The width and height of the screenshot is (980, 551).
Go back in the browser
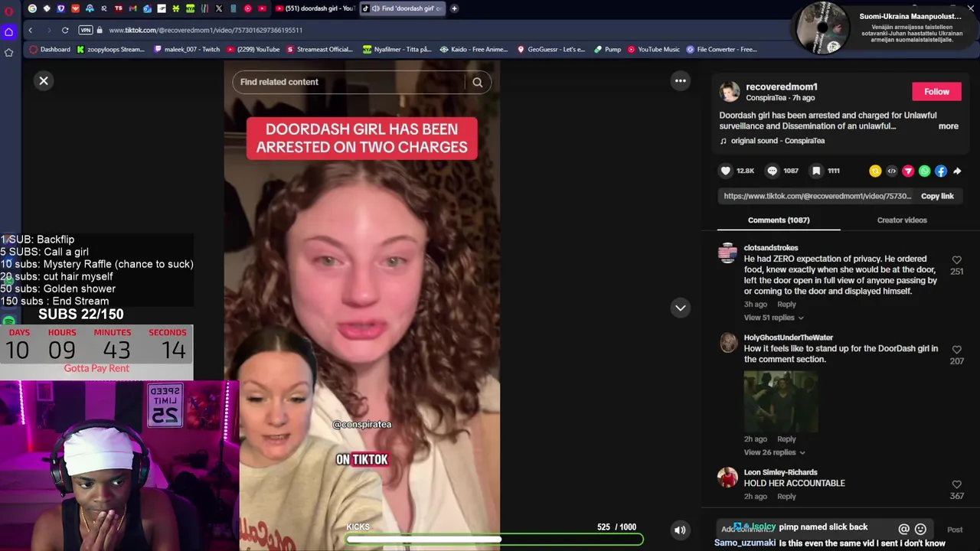pyautogui.click(x=30, y=30)
